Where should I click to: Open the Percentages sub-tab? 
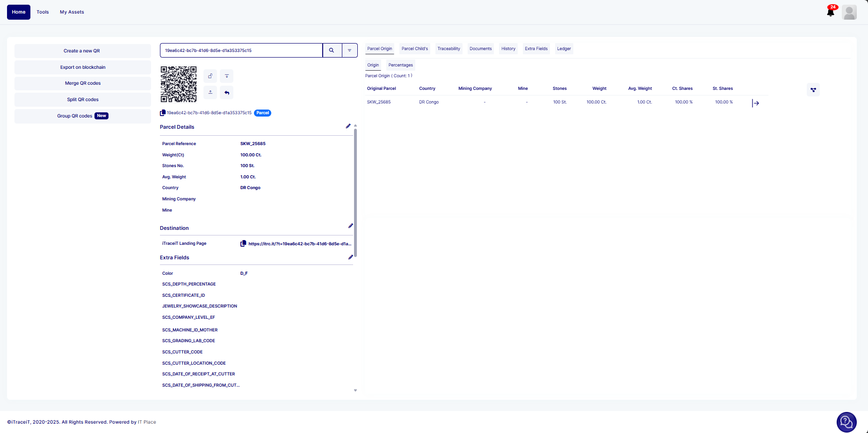pyautogui.click(x=400, y=65)
